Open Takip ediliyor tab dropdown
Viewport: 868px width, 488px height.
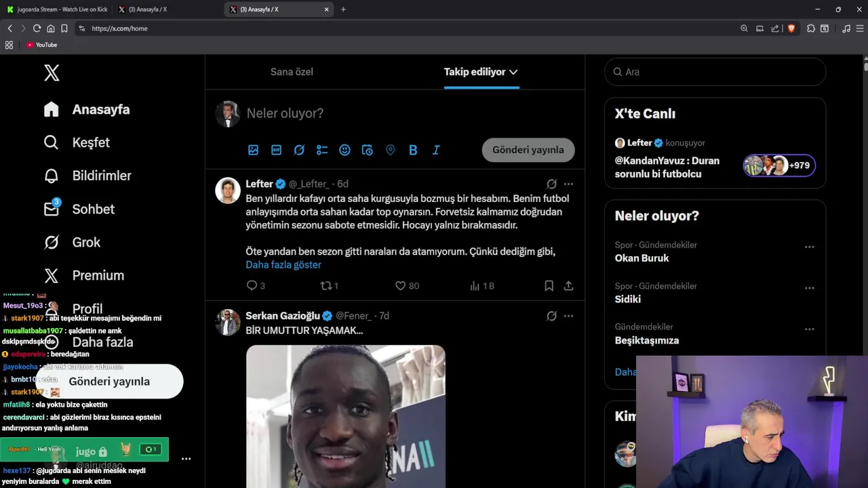pyautogui.click(x=481, y=72)
